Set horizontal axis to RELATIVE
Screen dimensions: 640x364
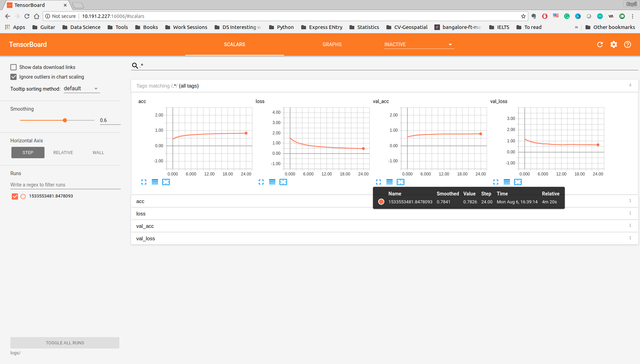(63, 153)
